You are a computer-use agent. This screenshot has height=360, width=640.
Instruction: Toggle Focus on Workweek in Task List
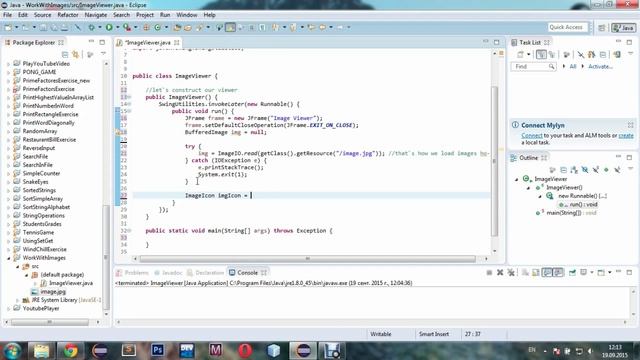pyautogui.click(x=567, y=54)
